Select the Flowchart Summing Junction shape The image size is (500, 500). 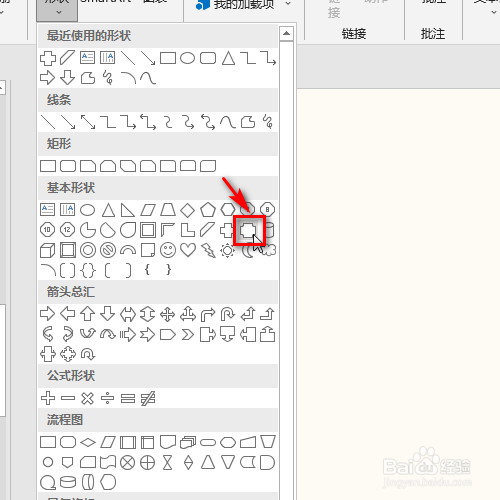pos(128,462)
